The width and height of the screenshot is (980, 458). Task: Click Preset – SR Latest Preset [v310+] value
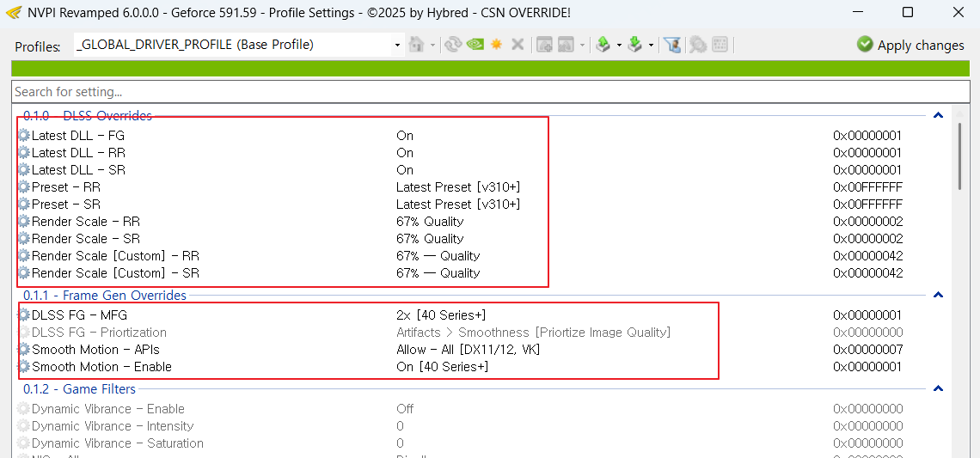tap(458, 205)
